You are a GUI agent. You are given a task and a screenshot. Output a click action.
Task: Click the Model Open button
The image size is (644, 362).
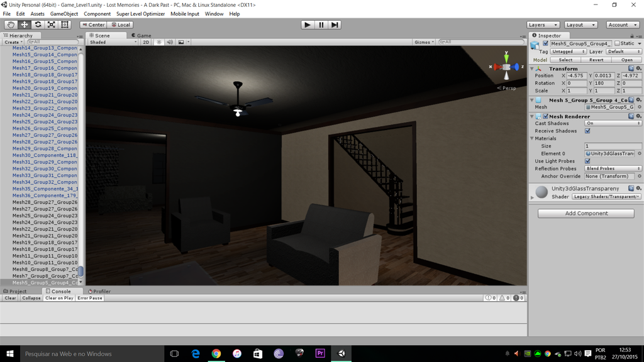pyautogui.click(x=627, y=60)
